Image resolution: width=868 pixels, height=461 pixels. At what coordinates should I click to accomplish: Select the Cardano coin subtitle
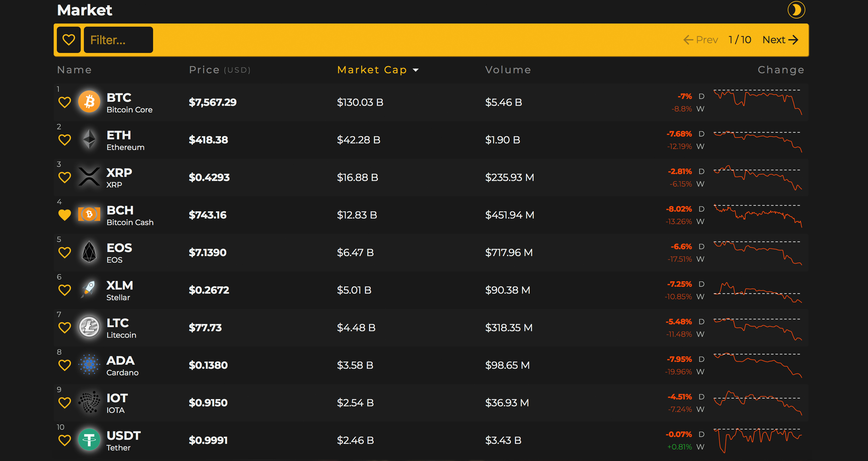(x=122, y=372)
